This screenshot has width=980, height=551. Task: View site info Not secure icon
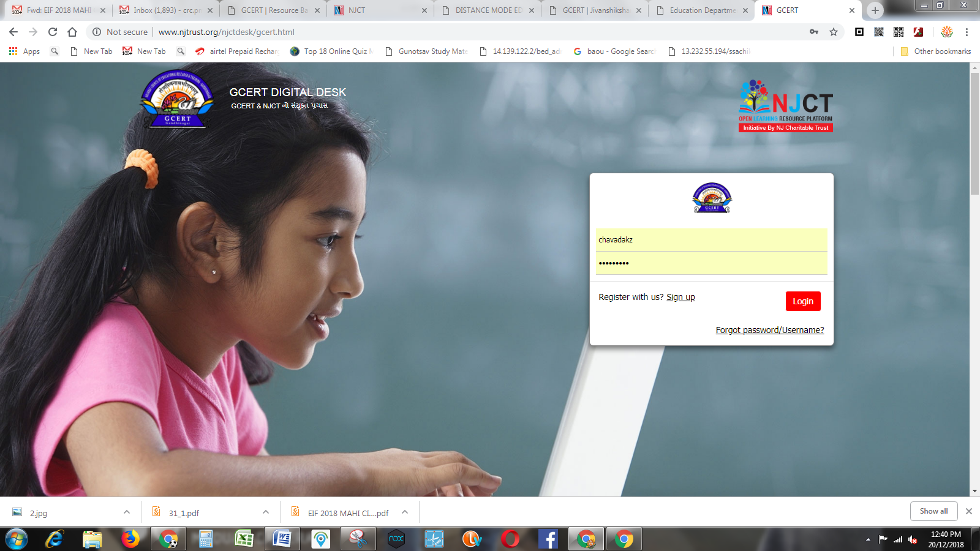(x=97, y=32)
